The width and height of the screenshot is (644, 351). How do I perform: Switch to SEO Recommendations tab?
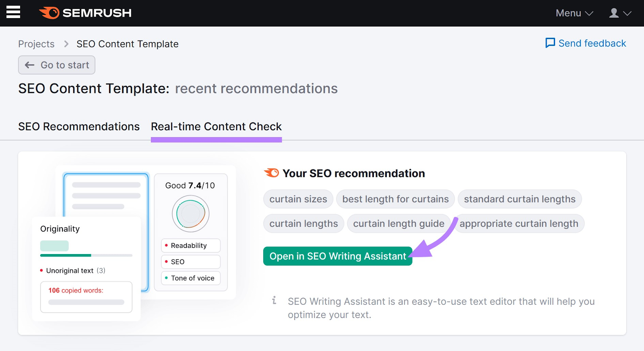(79, 126)
